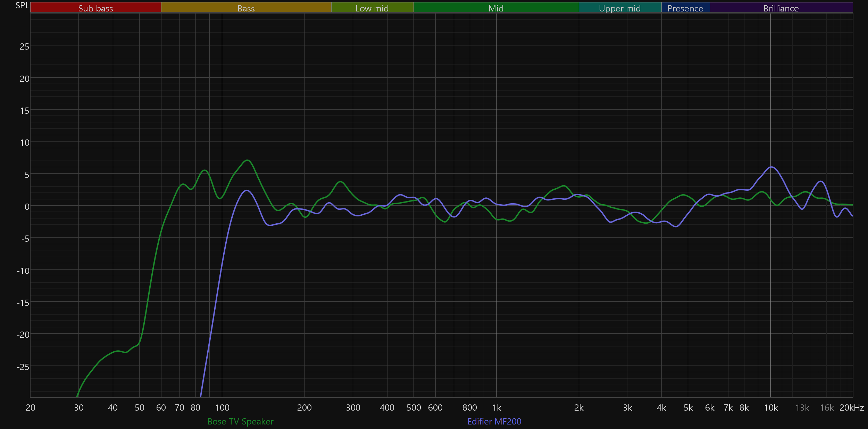The height and width of the screenshot is (429, 868).
Task: Select the Presence band header
Action: (x=685, y=8)
